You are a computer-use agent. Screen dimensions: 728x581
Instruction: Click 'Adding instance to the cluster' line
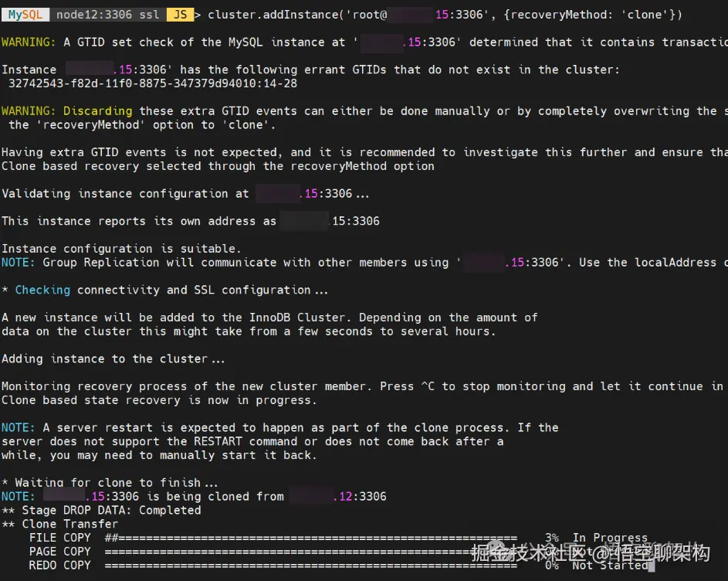coord(113,358)
